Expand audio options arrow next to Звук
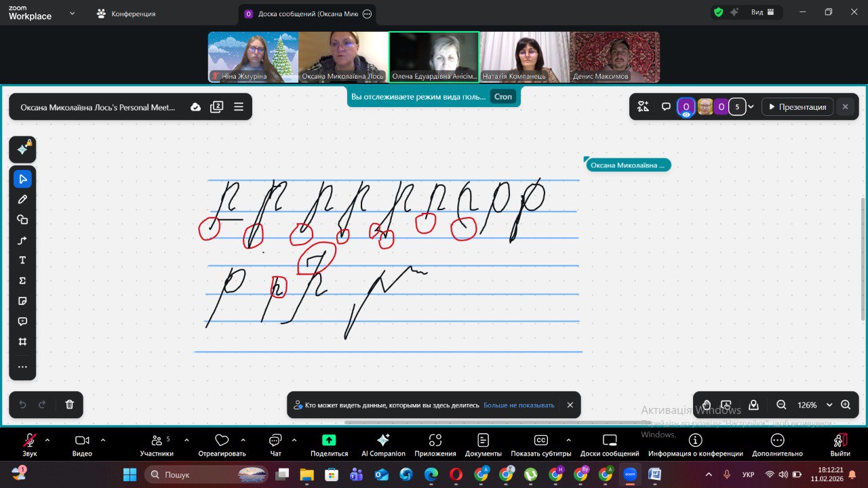Viewport: 868px width, 488px height. tap(47, 440)
